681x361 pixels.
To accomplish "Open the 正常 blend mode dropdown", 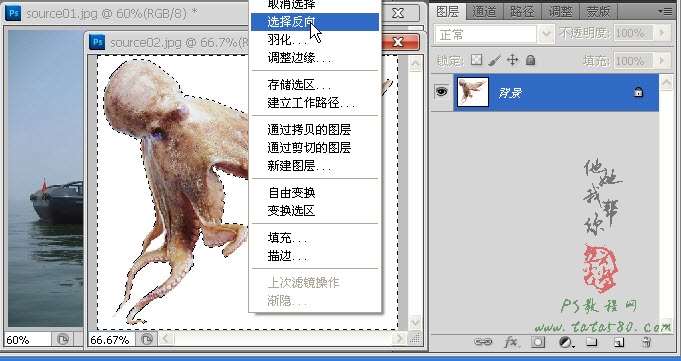I will (494, 34).
